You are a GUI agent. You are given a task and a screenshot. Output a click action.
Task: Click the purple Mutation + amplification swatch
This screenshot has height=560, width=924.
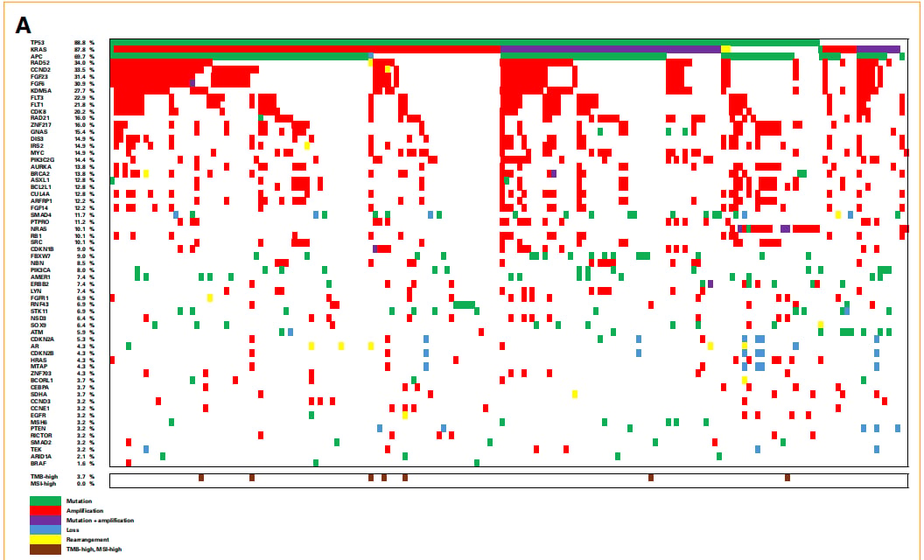click(45, 521)
